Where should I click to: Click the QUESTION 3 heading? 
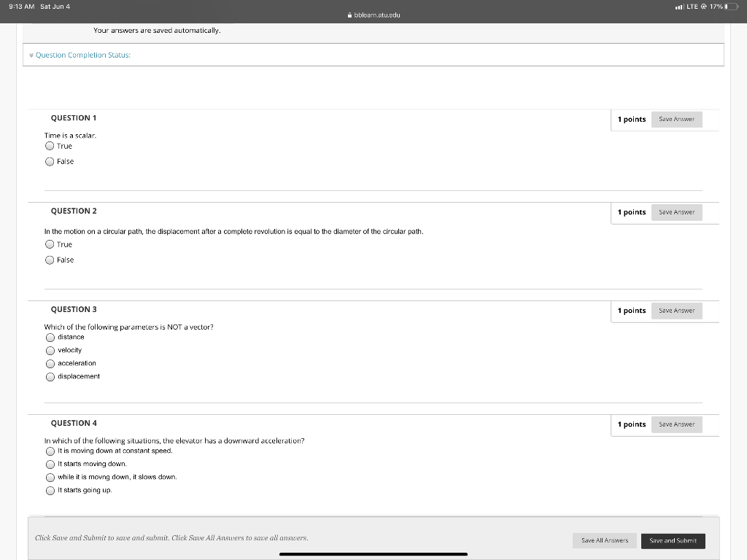[74, 309]
